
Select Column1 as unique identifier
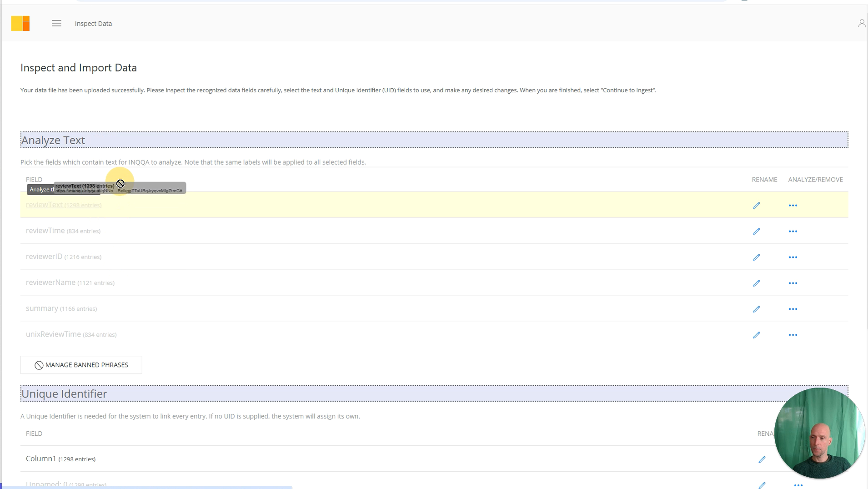(41, 459)
